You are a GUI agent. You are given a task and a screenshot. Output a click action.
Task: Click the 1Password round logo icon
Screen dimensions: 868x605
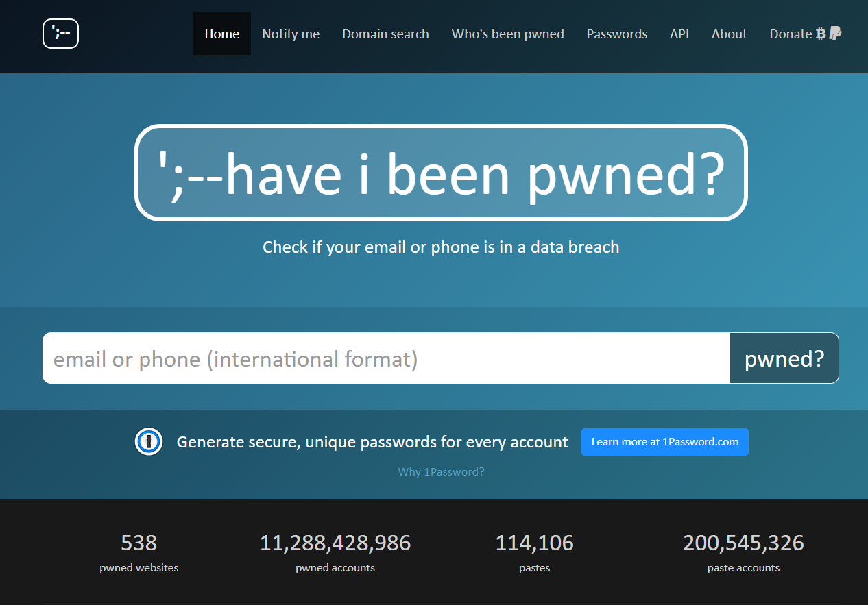pos(149,442)
